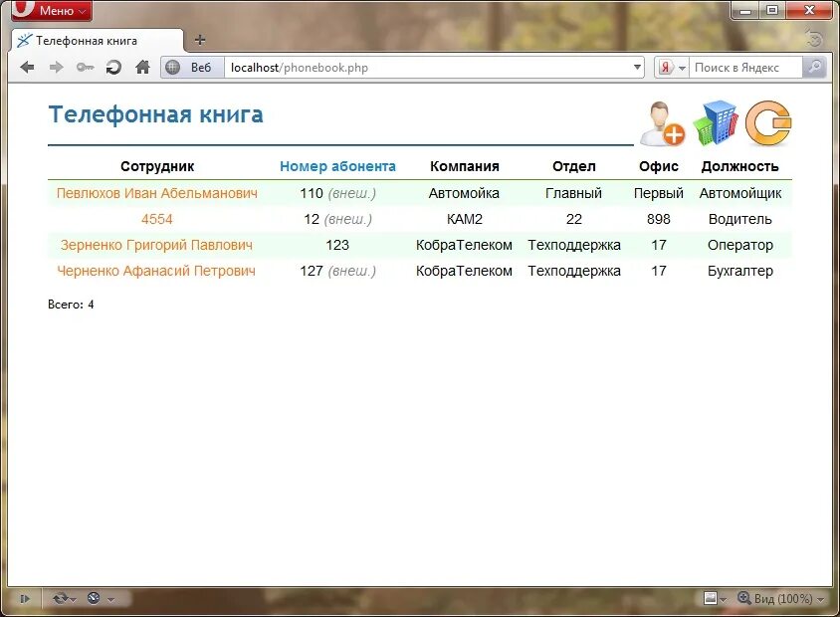Toggle the side panel button in status bar
This screenshot has width=840, height=617.
(25, 599)
